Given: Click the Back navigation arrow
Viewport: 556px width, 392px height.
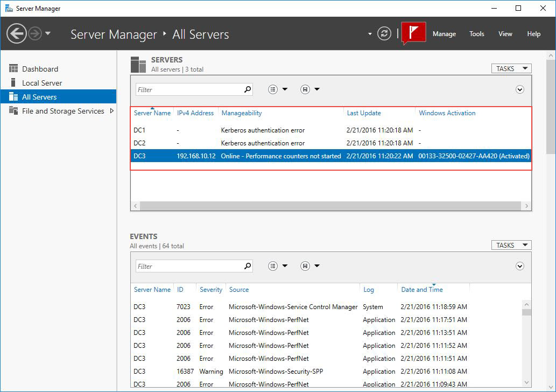Looking at the screenshot, I should [16, 33].
